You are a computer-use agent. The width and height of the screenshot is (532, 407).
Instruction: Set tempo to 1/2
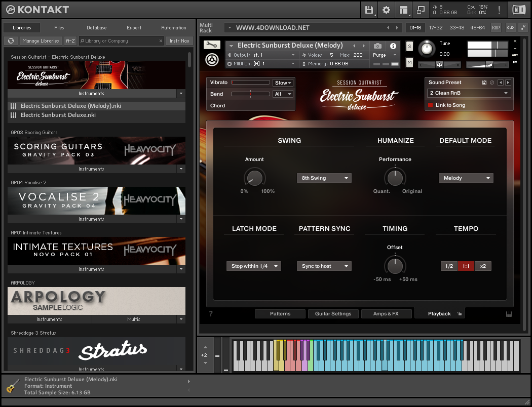click(x=449, y=266)
